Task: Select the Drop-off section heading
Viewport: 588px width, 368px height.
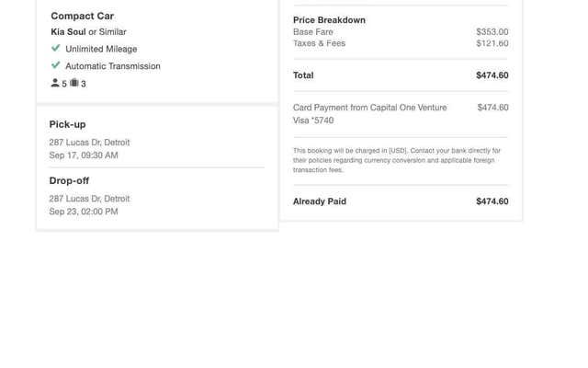Action: click(69, 180)
